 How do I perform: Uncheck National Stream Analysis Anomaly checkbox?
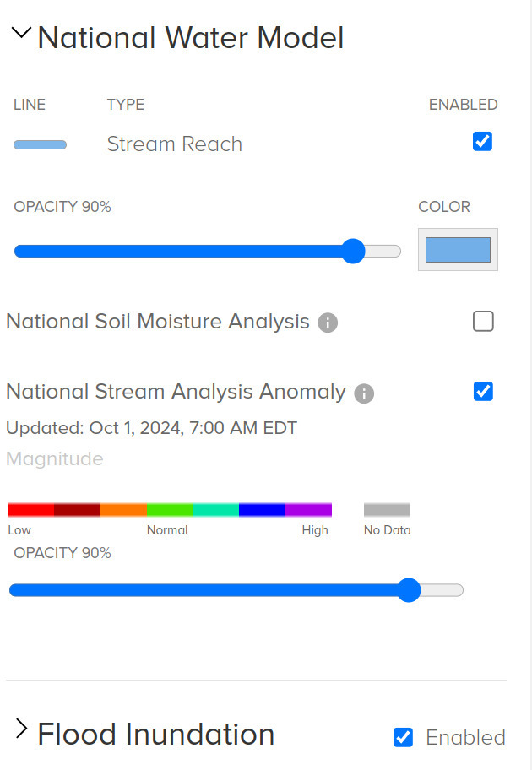[483, 392]
